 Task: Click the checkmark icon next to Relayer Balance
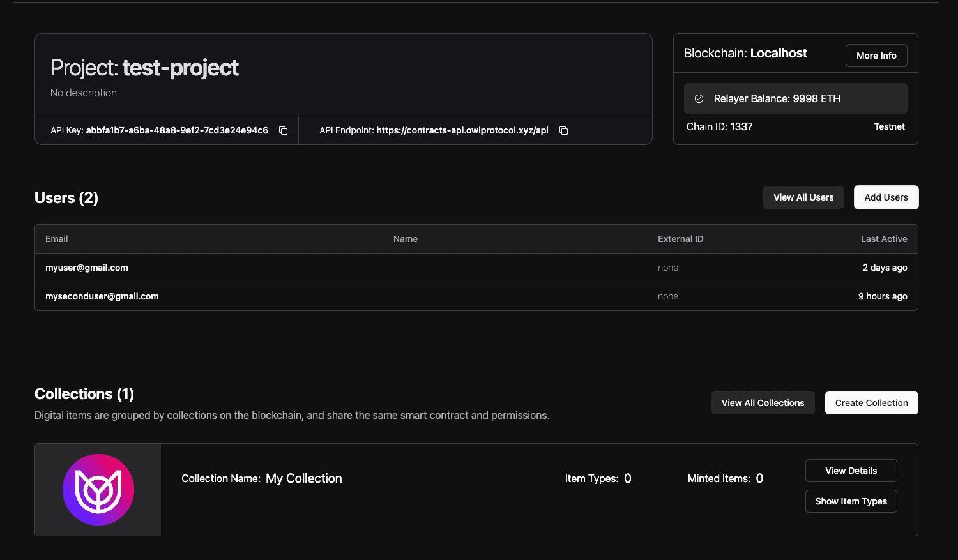699,99
